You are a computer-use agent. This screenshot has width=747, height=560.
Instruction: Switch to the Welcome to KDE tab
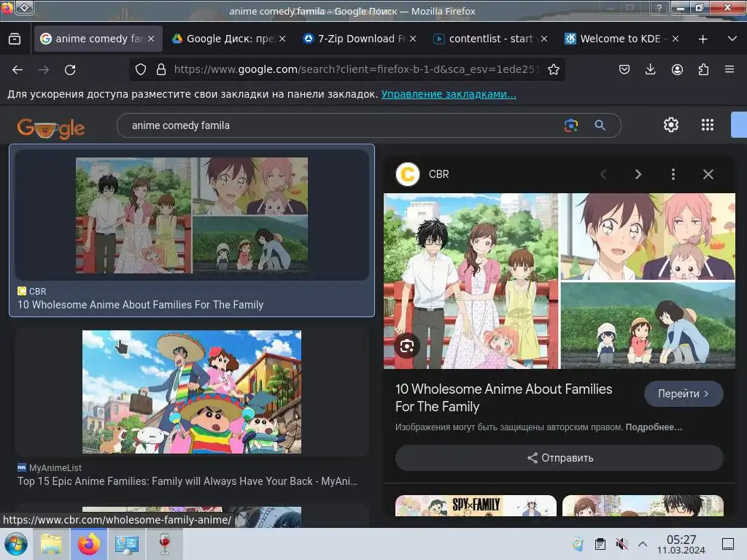point(622,39)
